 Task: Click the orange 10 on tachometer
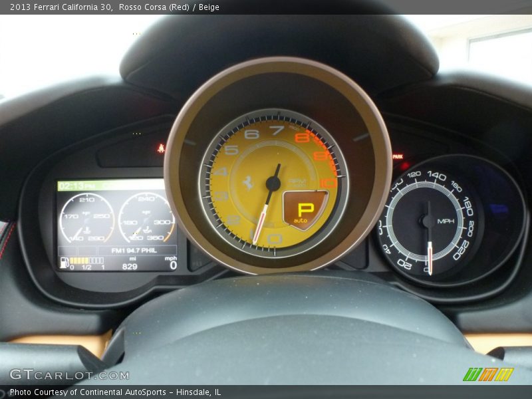(328, 184)
